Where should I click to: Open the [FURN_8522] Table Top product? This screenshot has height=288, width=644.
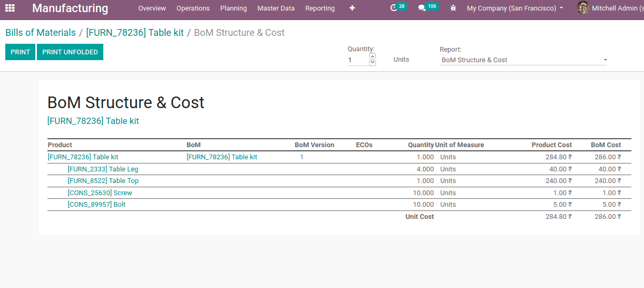[103, 181]
